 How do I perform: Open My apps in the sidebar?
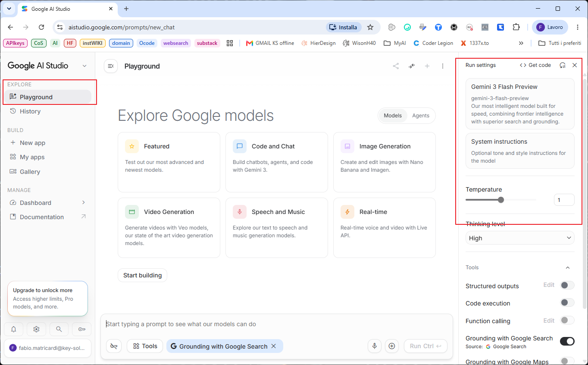[47, 157]
